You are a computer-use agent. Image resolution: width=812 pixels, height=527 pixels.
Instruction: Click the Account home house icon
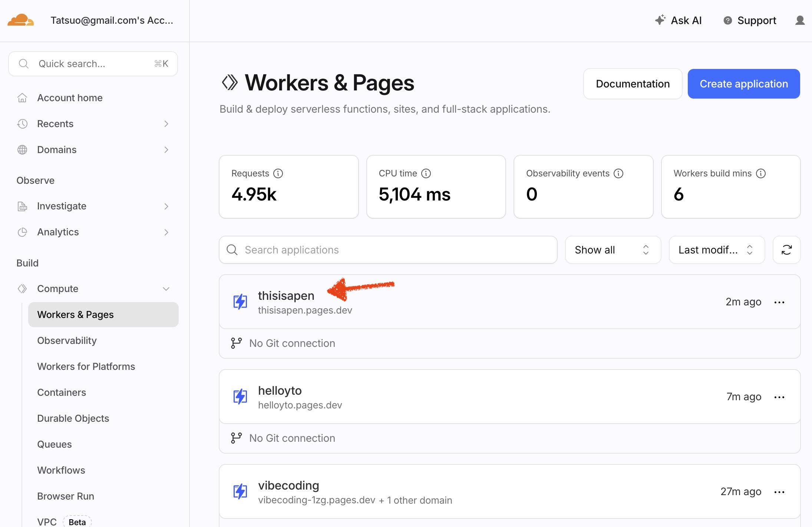coord(22,98)
